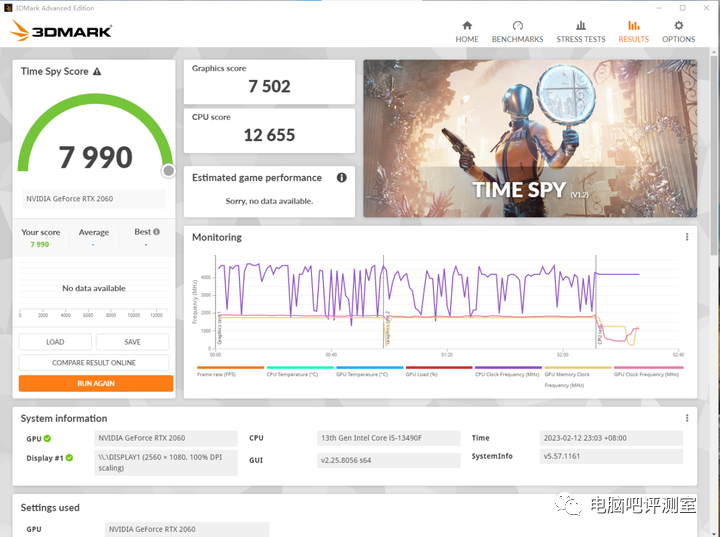720x537 pixels.
Task: Toggle CPU Clock Frequency legend
Action: click(x=508, y=371)
